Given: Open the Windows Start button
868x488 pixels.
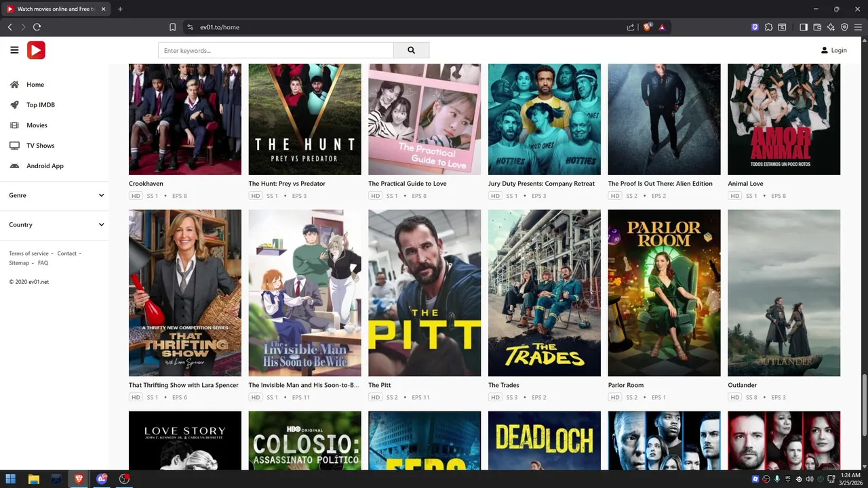Looking at the screenshot, I should tap(11, 479).
